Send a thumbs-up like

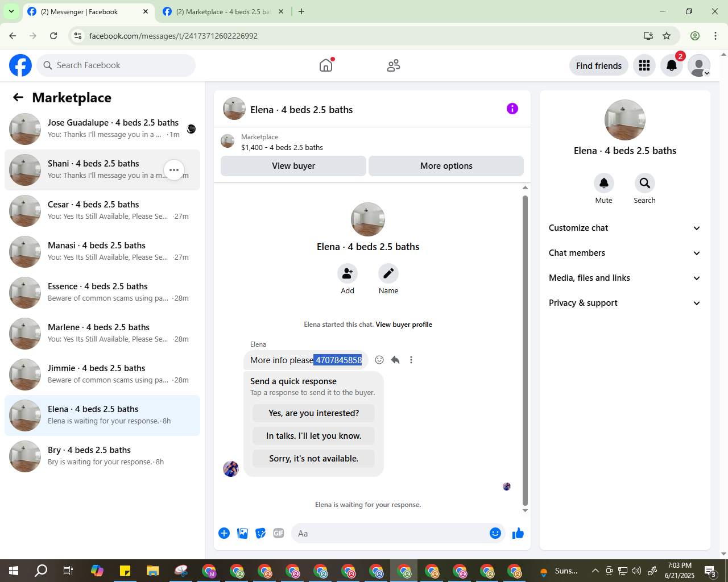pyautogui.click(x=518, y=533)
